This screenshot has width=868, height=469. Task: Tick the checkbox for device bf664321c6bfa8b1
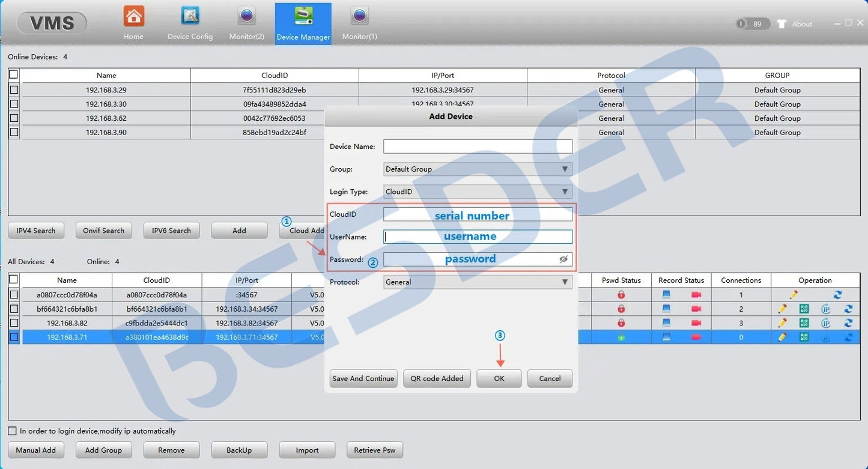pos(14,309)
